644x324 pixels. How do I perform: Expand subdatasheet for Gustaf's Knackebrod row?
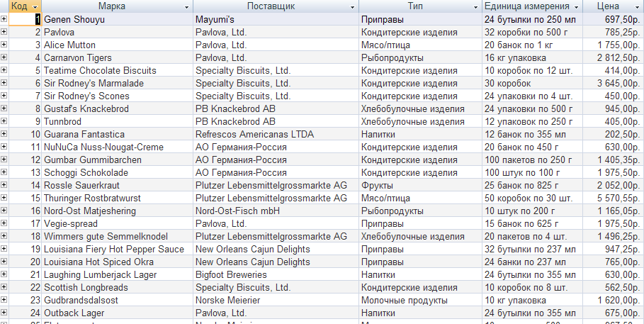coord(4,108)
